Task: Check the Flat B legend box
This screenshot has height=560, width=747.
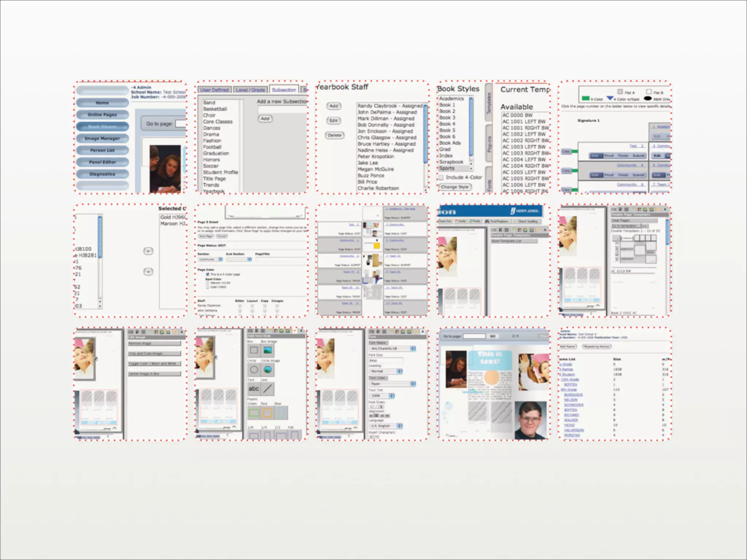Action: 649,92
